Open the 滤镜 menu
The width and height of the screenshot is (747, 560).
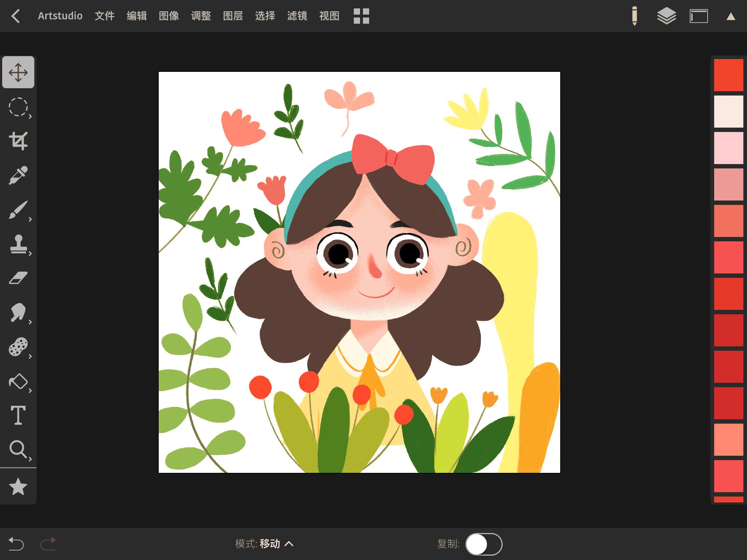tap(297, 16)
